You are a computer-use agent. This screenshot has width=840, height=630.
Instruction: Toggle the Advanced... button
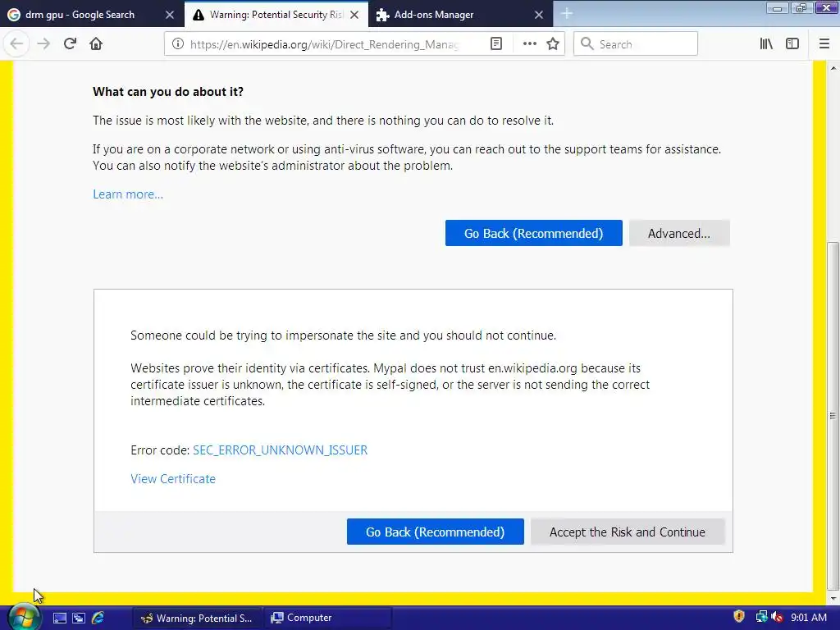679,234
